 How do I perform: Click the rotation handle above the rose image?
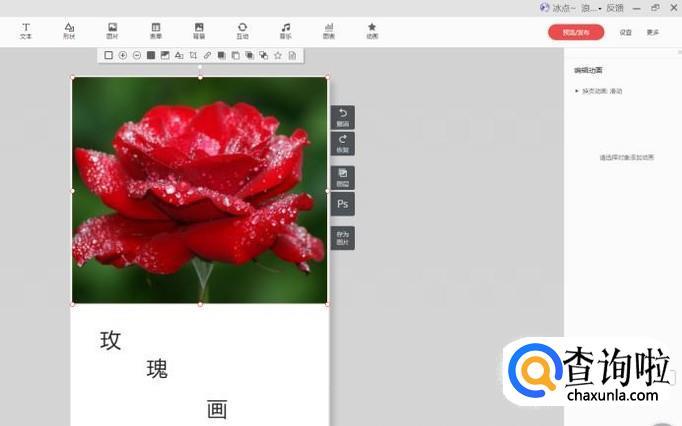click(200, 67)
